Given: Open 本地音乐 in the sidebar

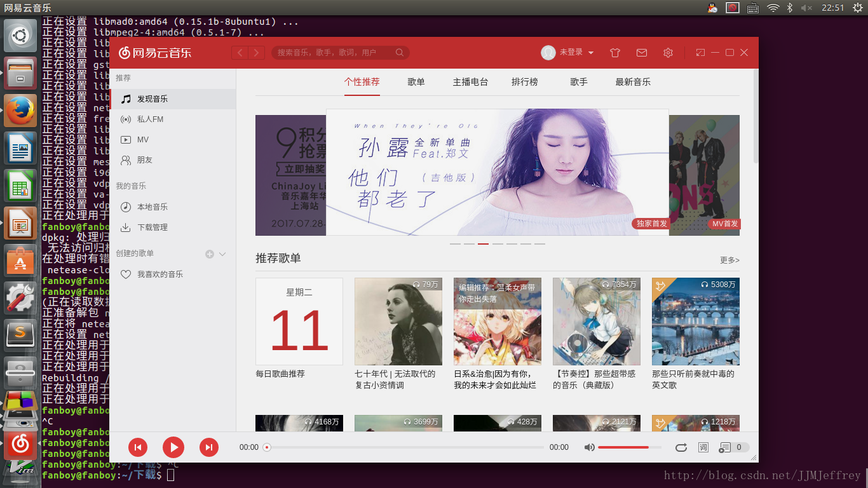Looking at the screenshot, I should (x=173, y=207).
